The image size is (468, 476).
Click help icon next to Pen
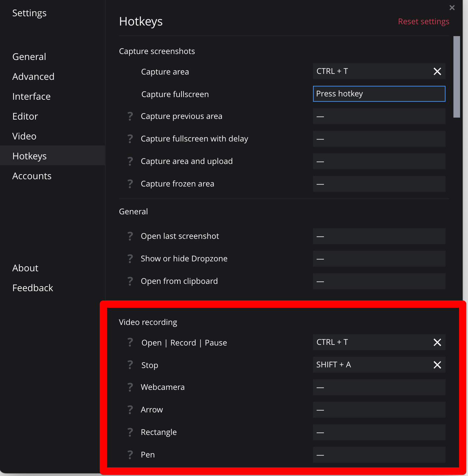pyautogui.click(x=130, y=455)
